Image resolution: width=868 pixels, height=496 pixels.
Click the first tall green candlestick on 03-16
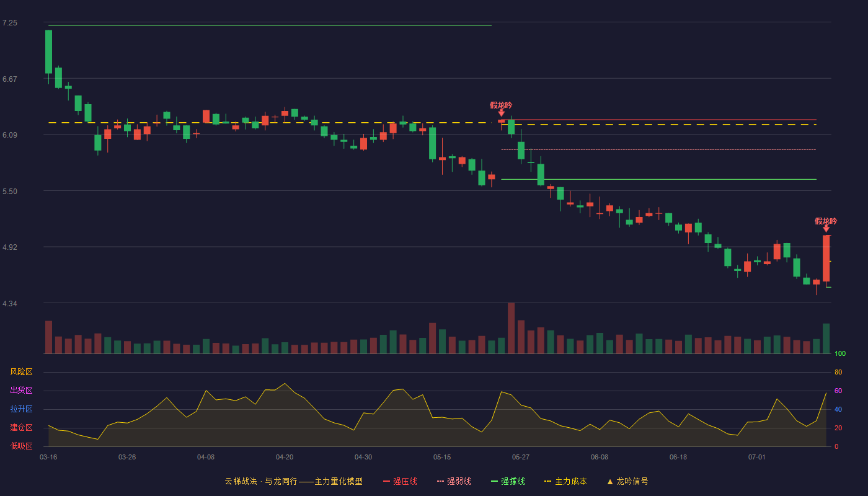48,52
